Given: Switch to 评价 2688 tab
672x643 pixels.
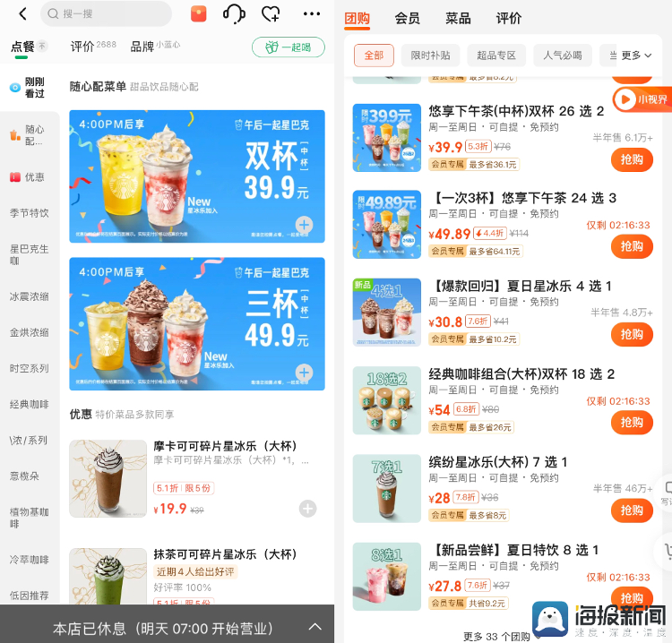Looking at the screenshot, I should (x=93, y=46).
